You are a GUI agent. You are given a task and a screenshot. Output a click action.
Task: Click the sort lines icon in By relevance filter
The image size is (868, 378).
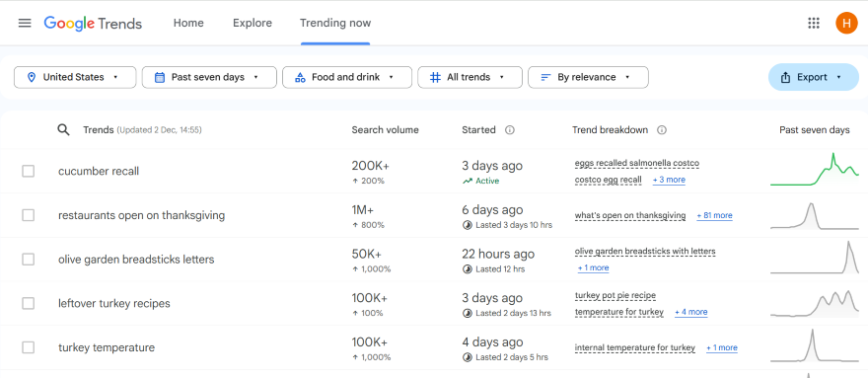pos(545,77)
